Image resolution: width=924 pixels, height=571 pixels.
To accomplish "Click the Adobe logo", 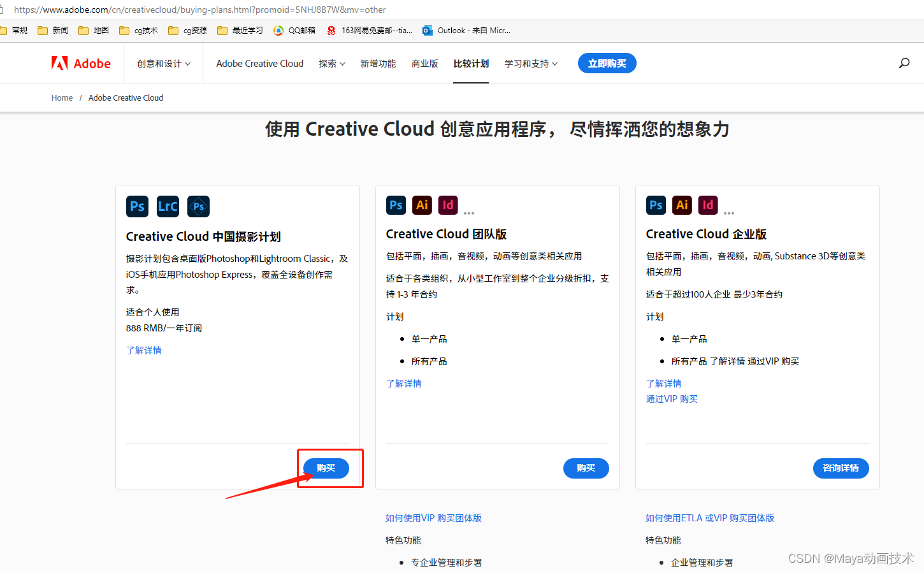I will [x=81, y=63].
